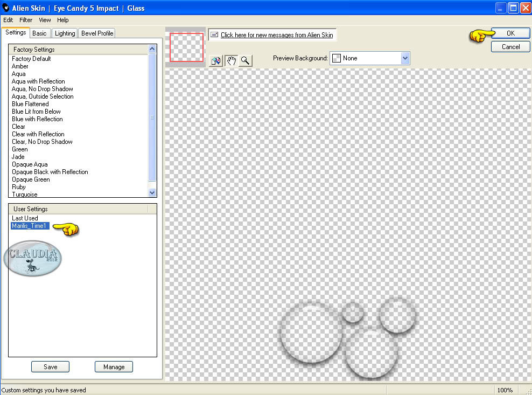Select the Clear preset

coord(18,127)
